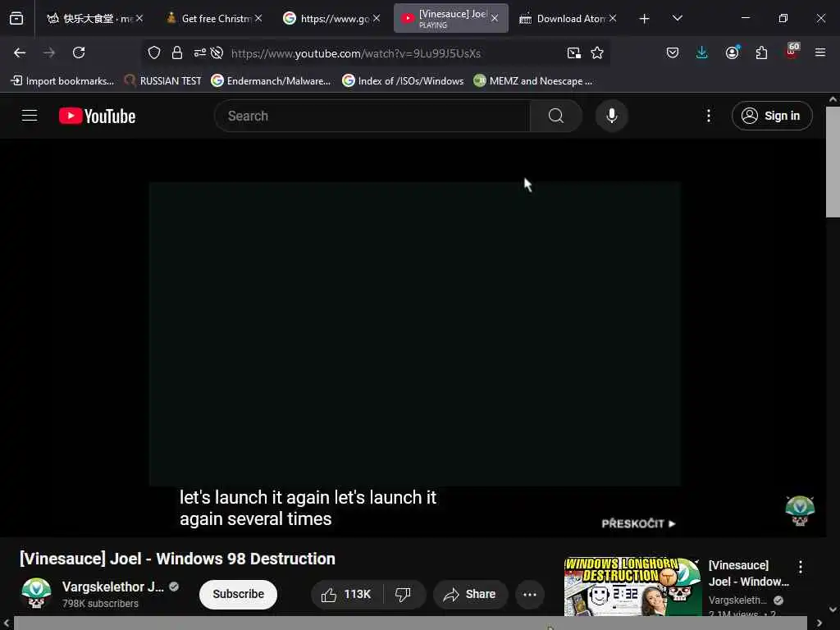840x630 pixels.
Task: Sign in to YouTube
Action: [x=772, y=116]
